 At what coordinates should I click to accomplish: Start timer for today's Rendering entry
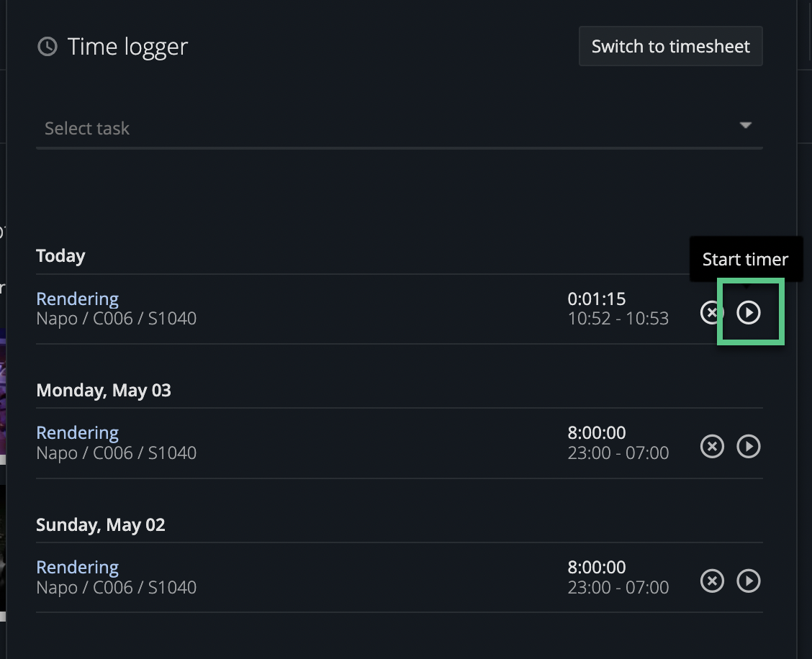[749, 312]
